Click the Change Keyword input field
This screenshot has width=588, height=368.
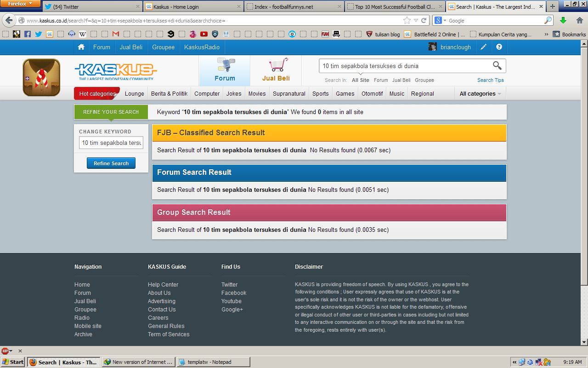coord(111,143)
